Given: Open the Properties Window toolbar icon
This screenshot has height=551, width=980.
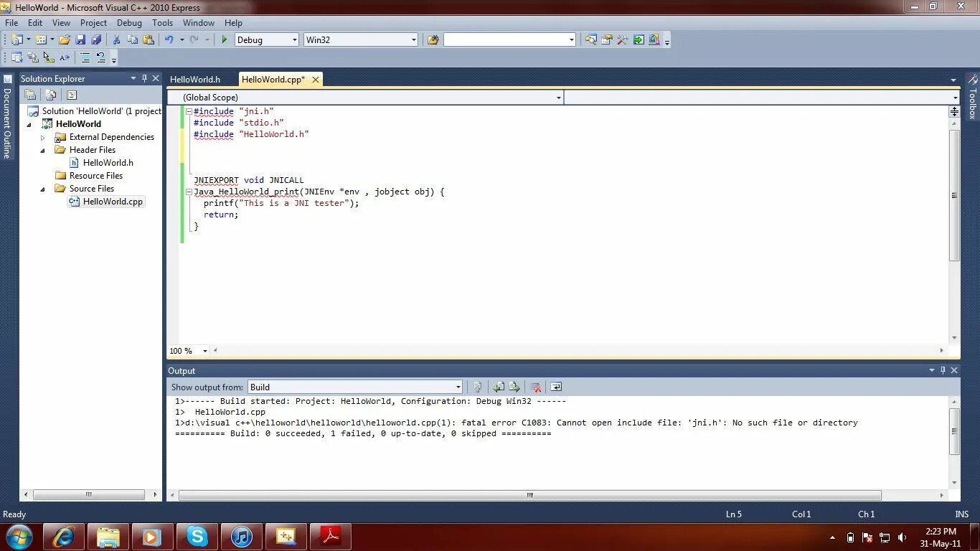Looking at the screenshot, I should 606,40.
